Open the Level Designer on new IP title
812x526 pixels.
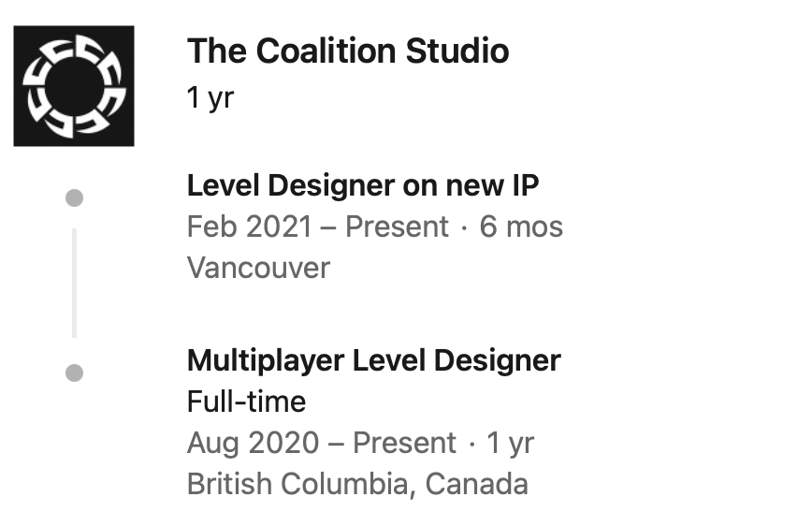363,185
